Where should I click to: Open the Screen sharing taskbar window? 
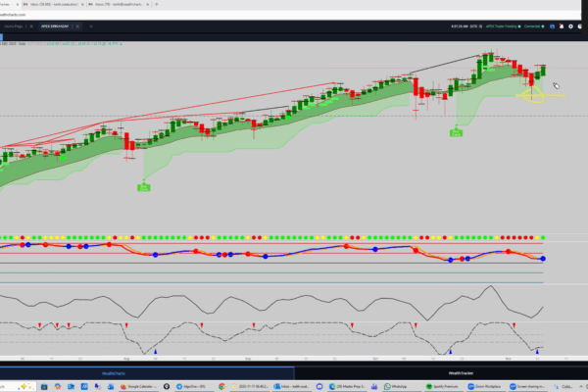click(522, 386)
